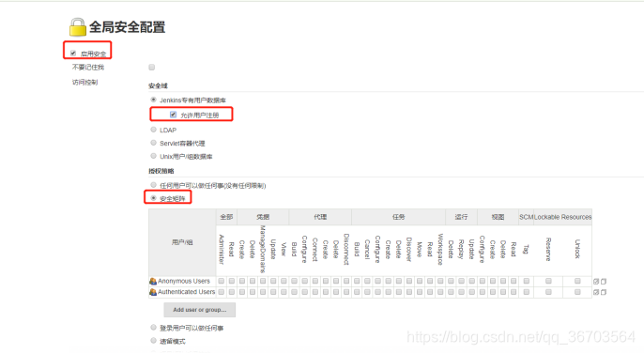The width and height of the screenshot is (644, 354).
Task: Click the Anonymous Users row label
Action: tap(184, 282)
